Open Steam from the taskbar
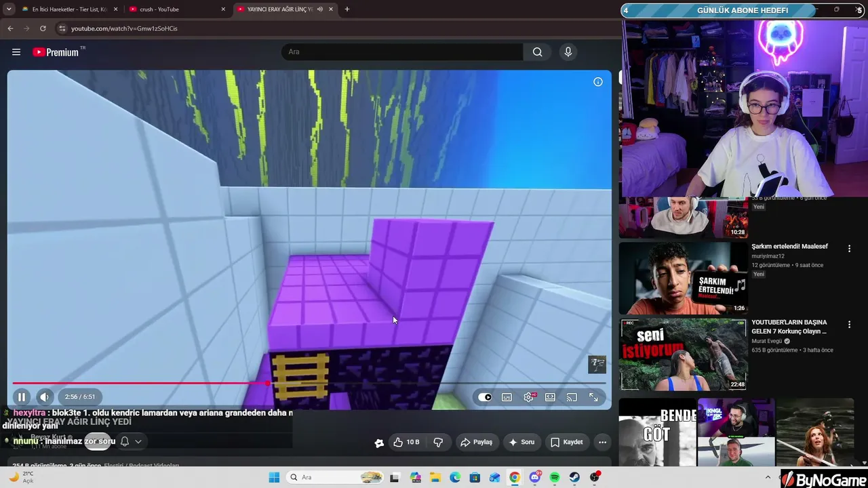 (575, 477)
